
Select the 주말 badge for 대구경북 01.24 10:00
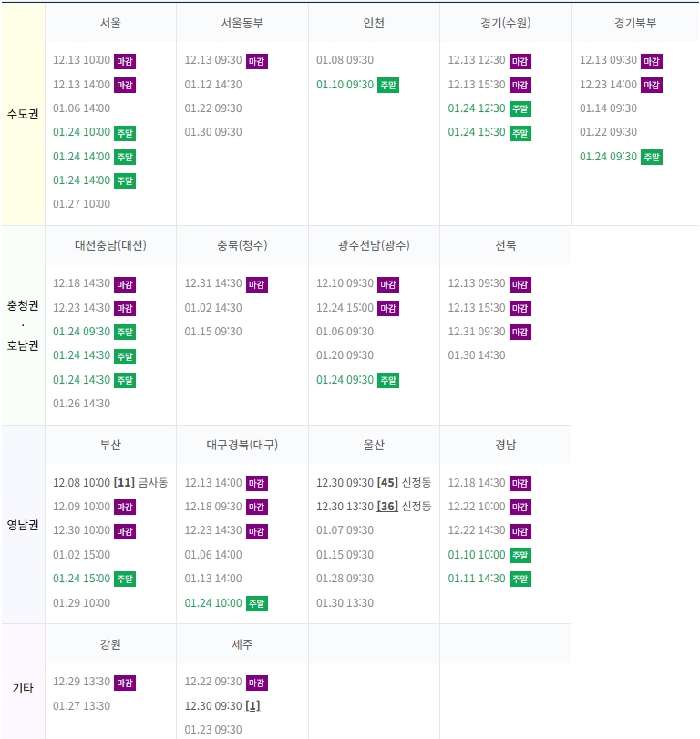point(257,603)
